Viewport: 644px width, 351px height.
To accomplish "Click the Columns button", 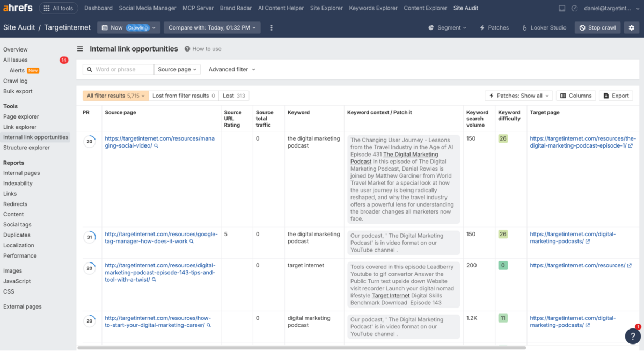I will pos(576,96).
